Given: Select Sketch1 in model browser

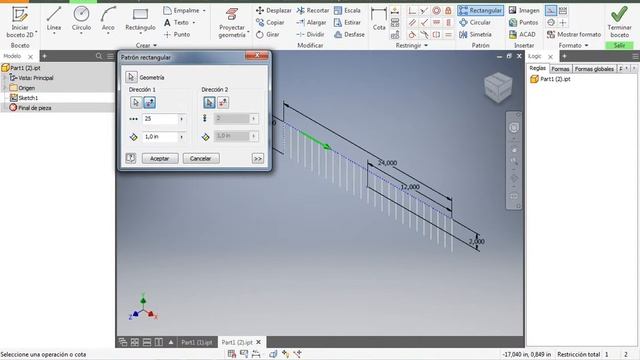Looking at the screenshot, I should click(24, 98).
